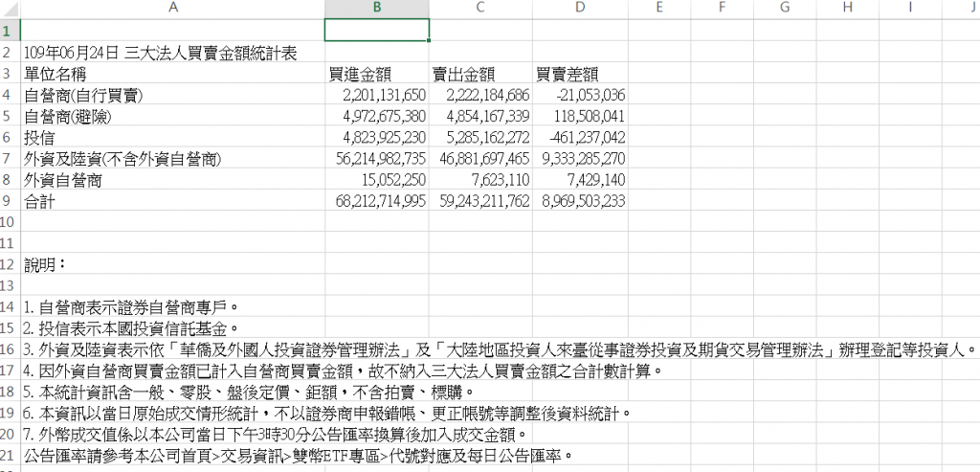Viewport: 980px width, 472px height.
Task: Click the active cell B1
Action: (x=377, y=30)
